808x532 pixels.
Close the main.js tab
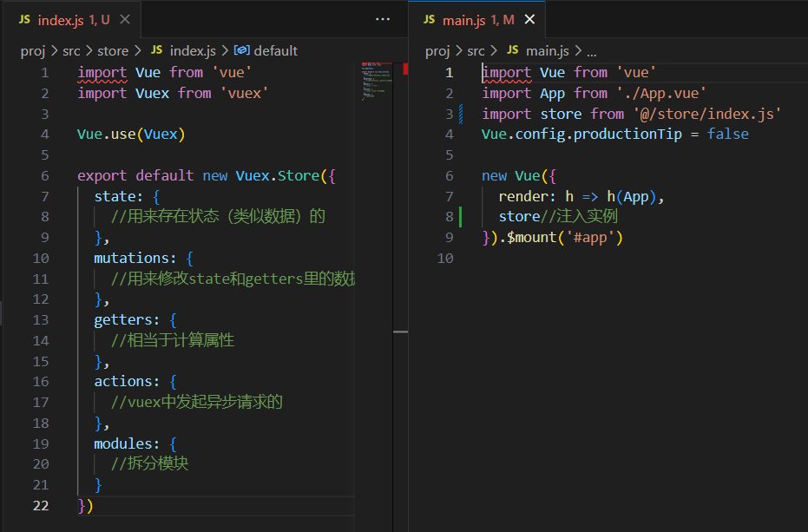point(529,20)
